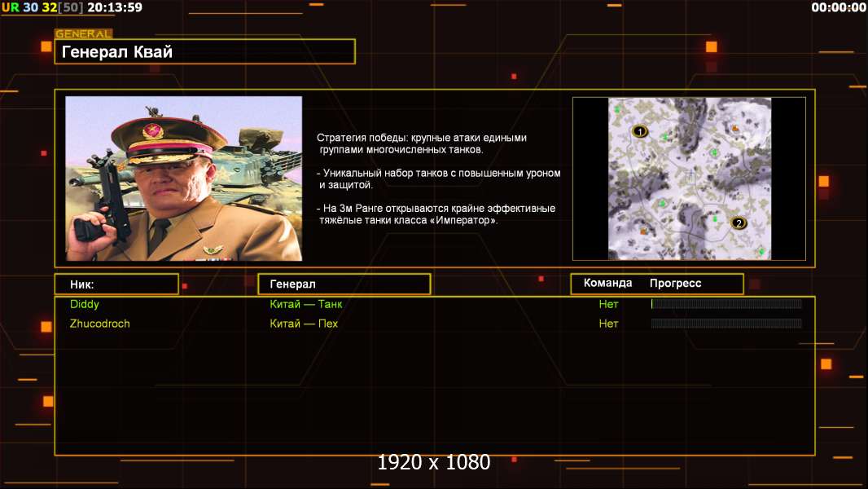Click Diddy's loading progress bar
The height and width of the screenshot is (489, 868).
point(726,304)
